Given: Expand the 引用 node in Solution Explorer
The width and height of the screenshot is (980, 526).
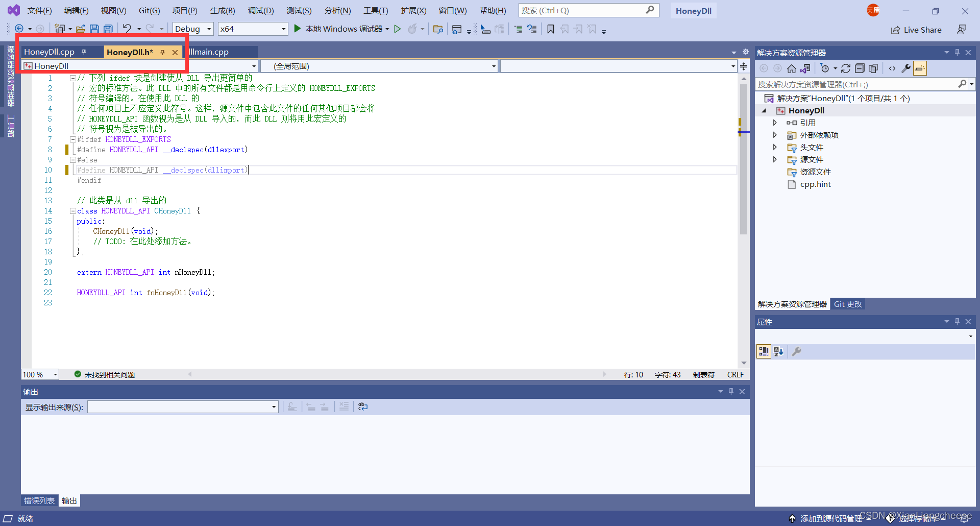Looking at the screenshot, I should pyautogui.click(x=775, y=123).
